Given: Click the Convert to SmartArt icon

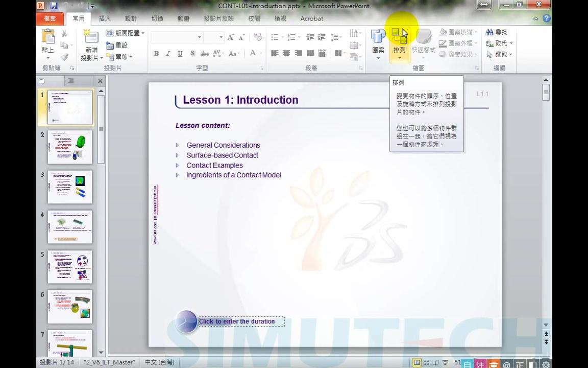Looking at the screenshot, I should click(x=355, y=57).
